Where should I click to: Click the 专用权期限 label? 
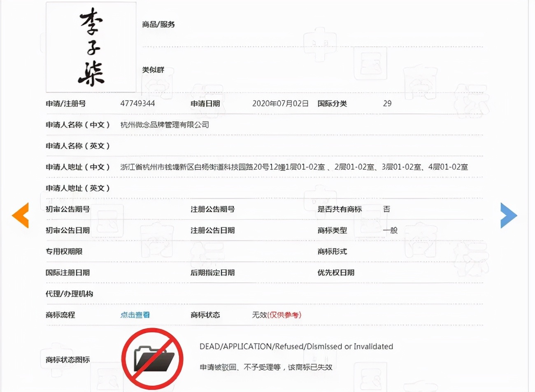click(x=64, y=251)
